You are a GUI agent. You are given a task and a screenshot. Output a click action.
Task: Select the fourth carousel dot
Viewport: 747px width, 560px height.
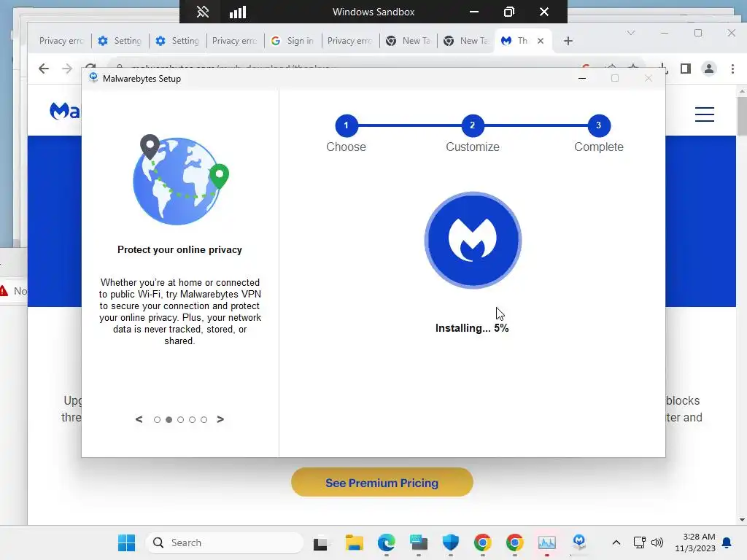(192, 419)
